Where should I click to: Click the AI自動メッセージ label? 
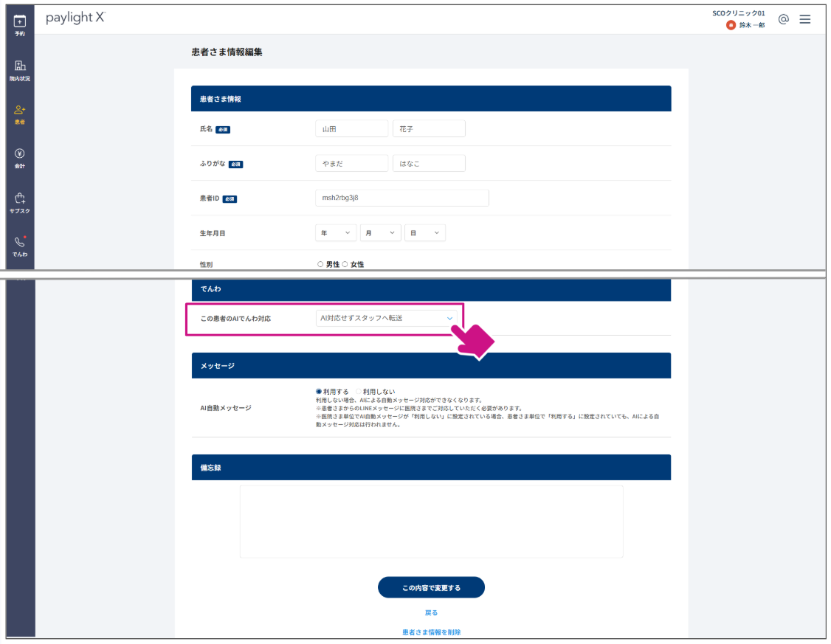tap(226, 408)
